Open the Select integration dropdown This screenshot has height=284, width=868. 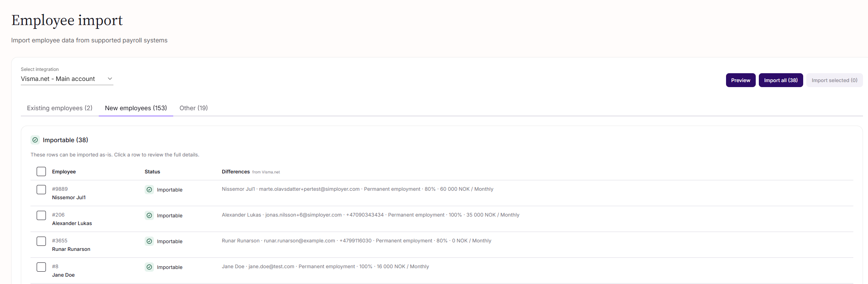pyautogui.click(x=67, y=79)
